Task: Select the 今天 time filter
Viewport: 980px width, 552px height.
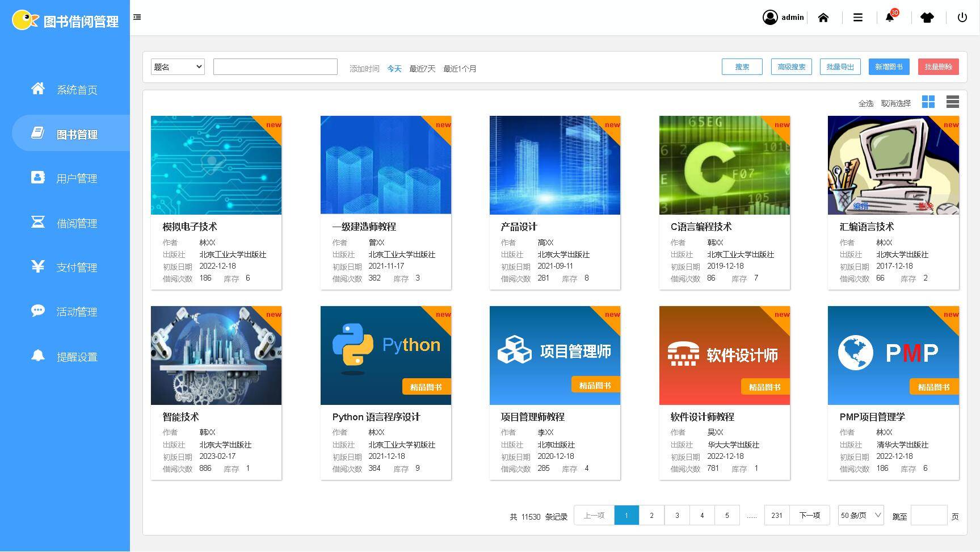Action: [394, 69]
